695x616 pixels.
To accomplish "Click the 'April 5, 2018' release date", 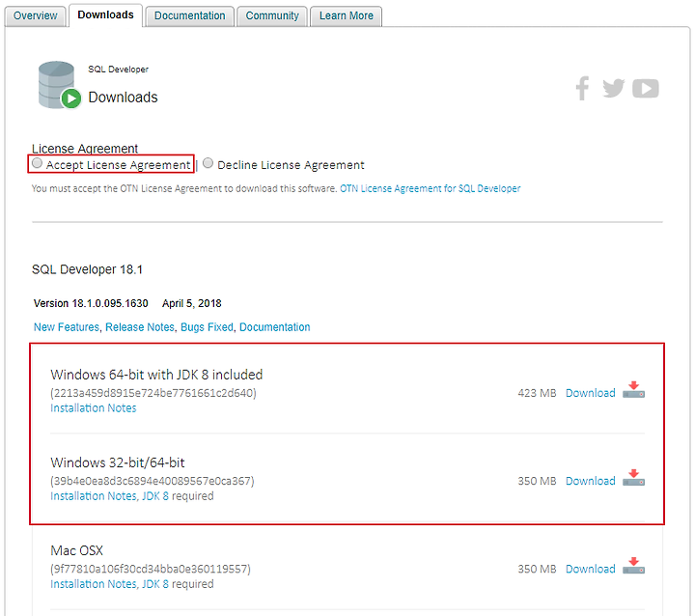I will point(191,303).
